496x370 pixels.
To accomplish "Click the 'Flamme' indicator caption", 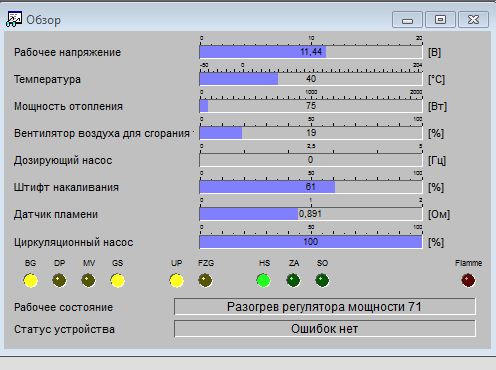I will pos(468,263).
